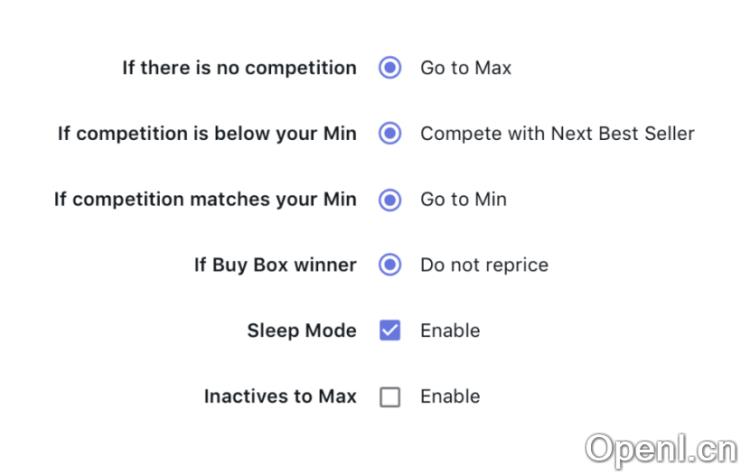Select 'Compete with Next Best Seller' radio button

(390, 133)
